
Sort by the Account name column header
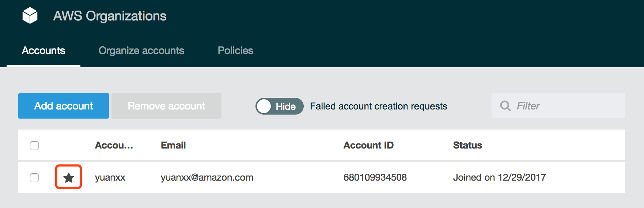click(x=114, y=146)
